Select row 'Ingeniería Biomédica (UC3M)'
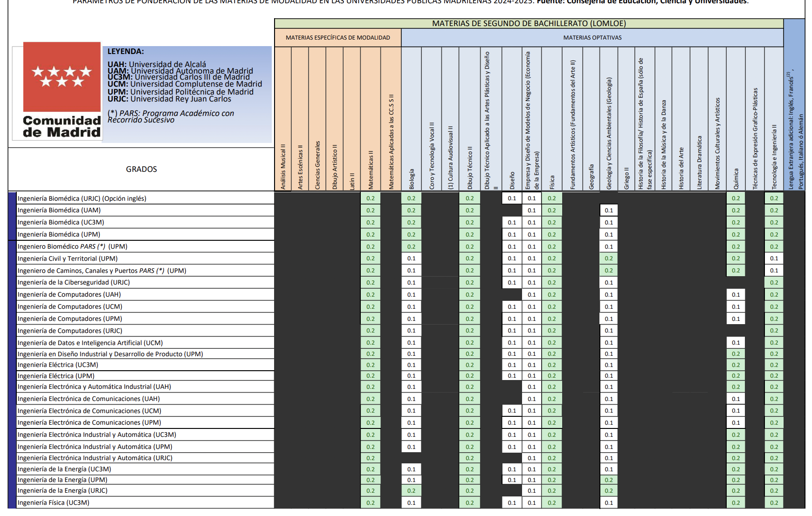This screenshot has width=812, height=516. click(x=145, y=223)
